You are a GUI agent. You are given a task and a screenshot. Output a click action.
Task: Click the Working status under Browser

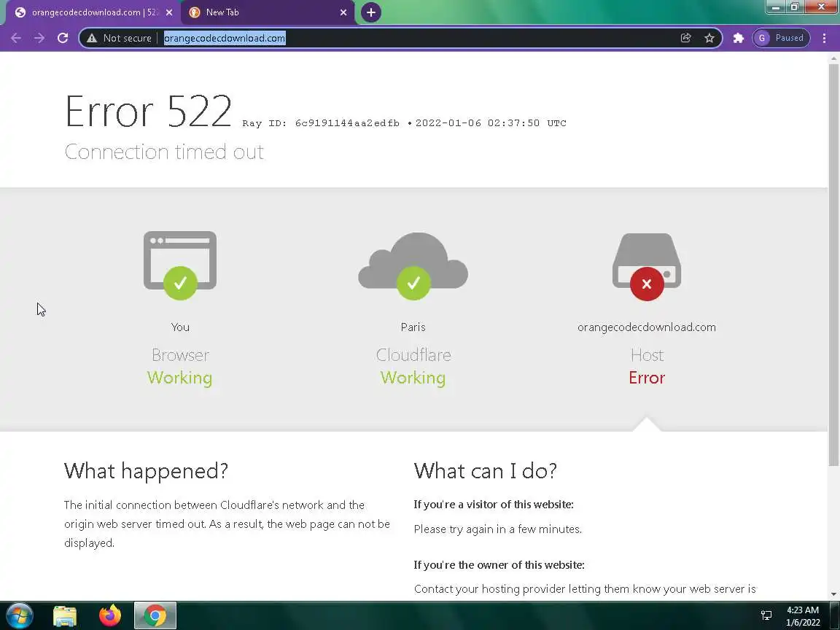[179, 378]
